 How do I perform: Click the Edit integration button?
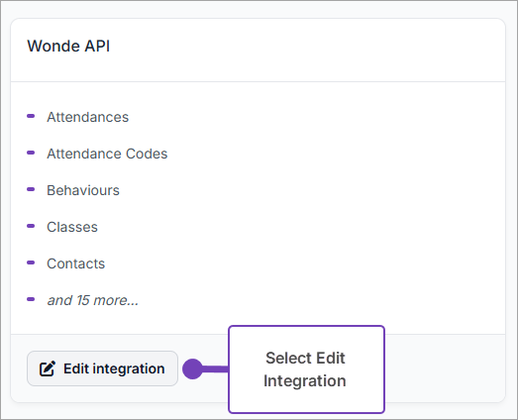102,368
